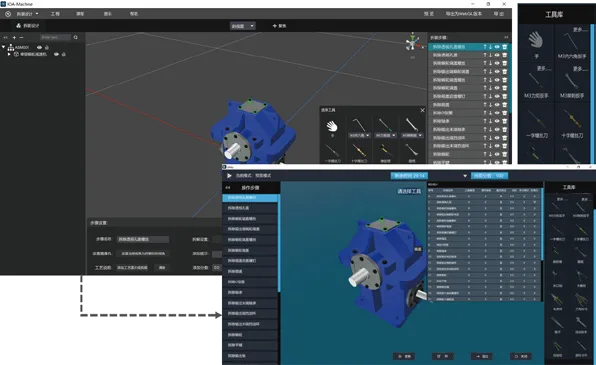This screenshot has height=365, width=596.
Task: Collapse the disassembly steps panel header arrow
Action: (506, 37)
